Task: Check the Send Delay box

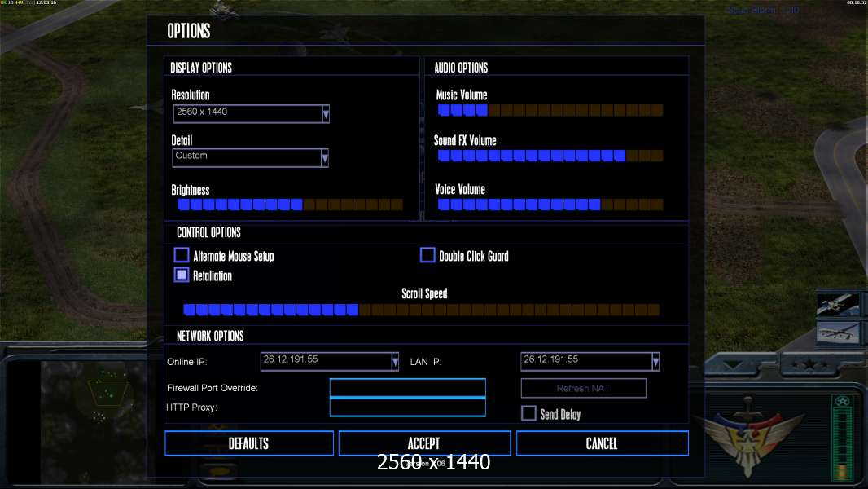Action: tap(528, 413)
